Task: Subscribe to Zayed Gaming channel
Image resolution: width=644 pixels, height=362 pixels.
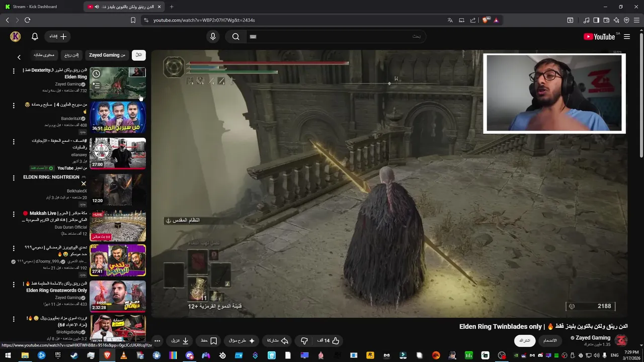Action: 525,340
